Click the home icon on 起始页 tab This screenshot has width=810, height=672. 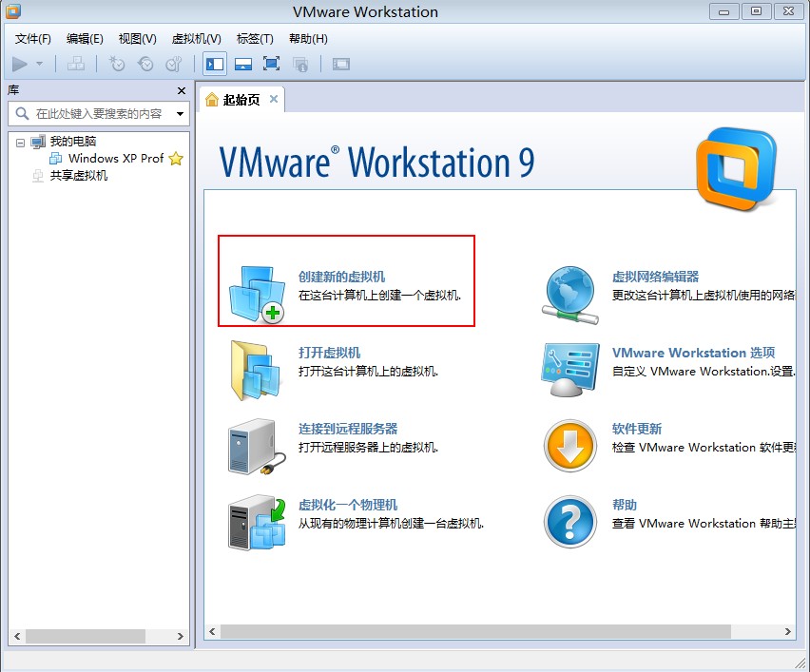[212, 99]
